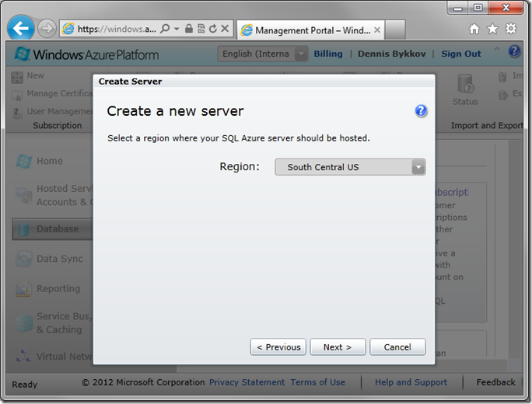This screenshot has height=404, width=532.
Task: Collapse the header with the up chevron
Action: point(497,48)
